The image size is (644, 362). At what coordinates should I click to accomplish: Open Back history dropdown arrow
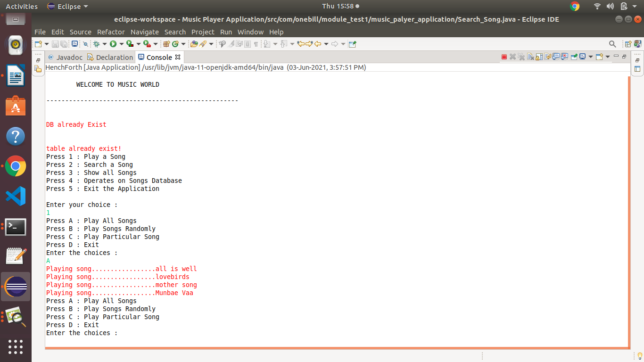click(326, 44)
